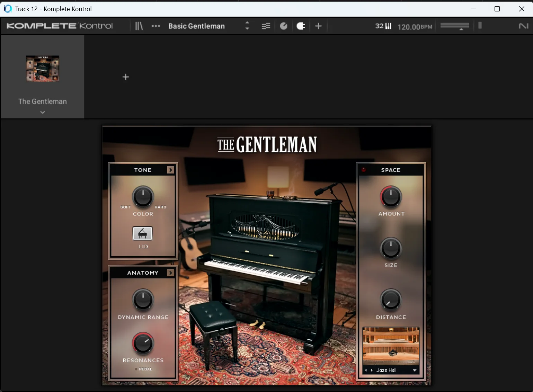Click the 120.00 BPM tempo field
This screenshot has width=533, height=392.
pos(415,27)
